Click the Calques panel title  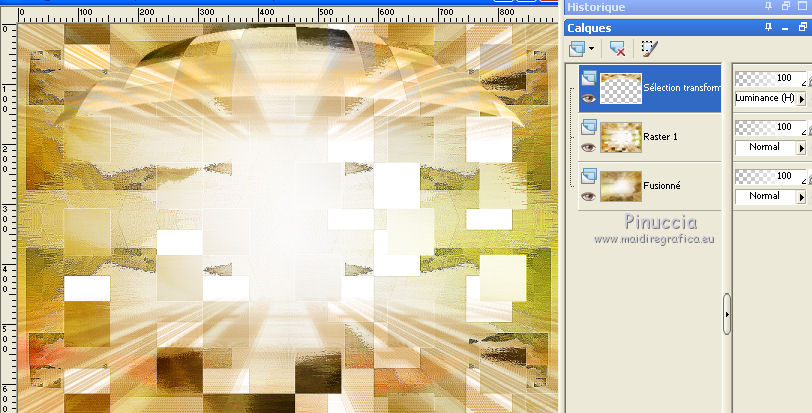pos(589,28)
